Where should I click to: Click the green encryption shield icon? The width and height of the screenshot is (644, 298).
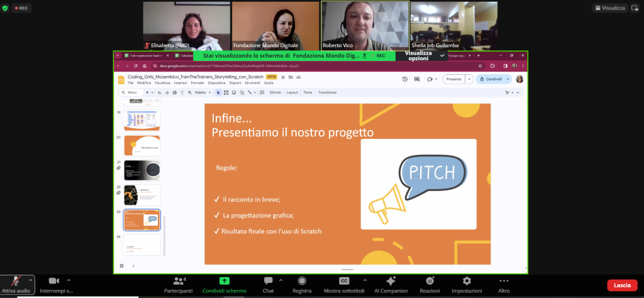(x=5, y=8)
